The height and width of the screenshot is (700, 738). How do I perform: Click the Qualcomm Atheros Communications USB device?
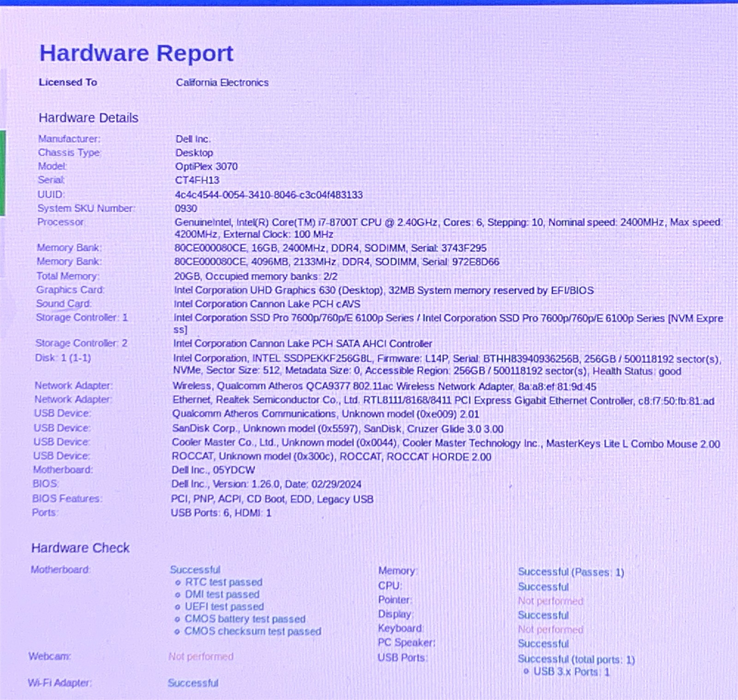pos(326,414)
